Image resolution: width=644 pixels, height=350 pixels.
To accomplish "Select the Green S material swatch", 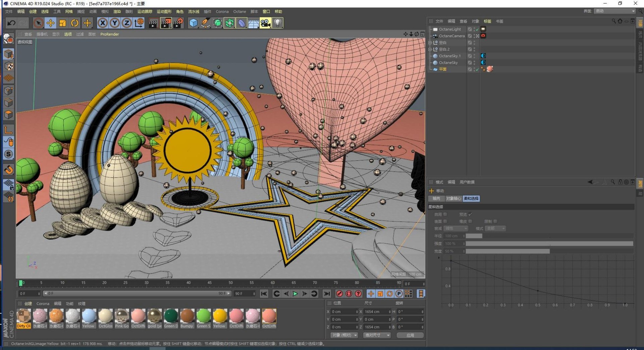I will 204,319.
